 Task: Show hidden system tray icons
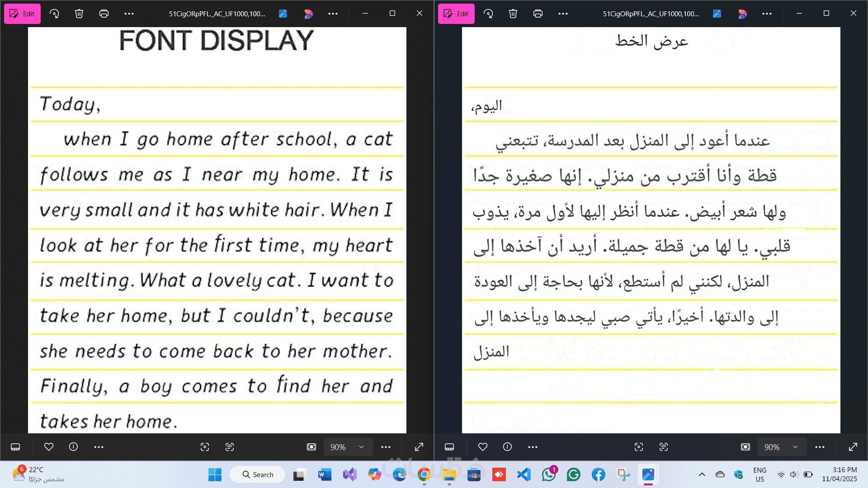702,474
